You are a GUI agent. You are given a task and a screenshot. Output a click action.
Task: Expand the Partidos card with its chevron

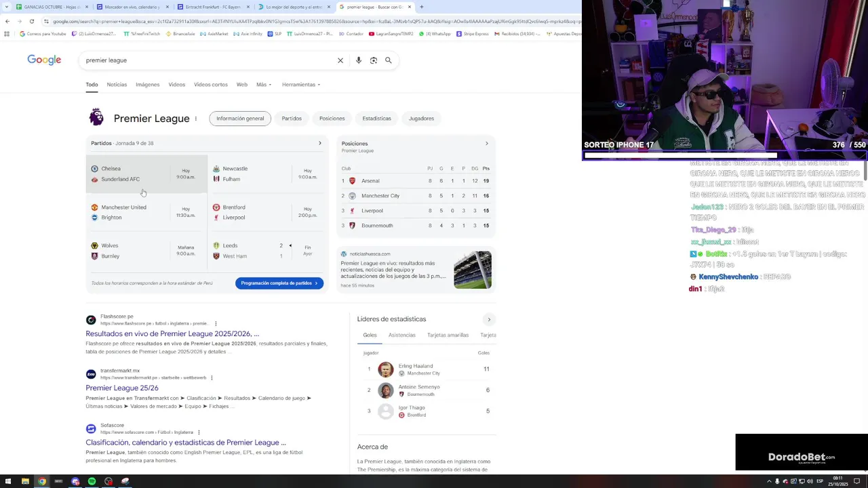pyautogui.click(x=320, y=143)
